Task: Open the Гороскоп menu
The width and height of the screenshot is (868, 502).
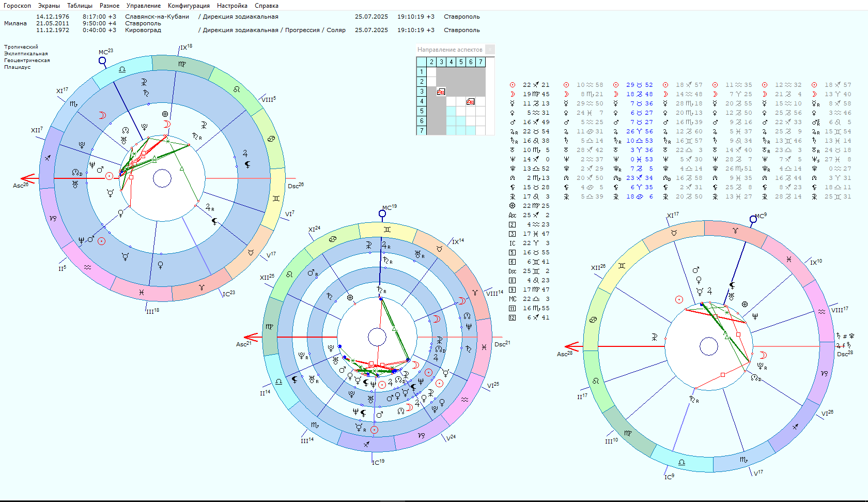Action: (x=17, y=6)
